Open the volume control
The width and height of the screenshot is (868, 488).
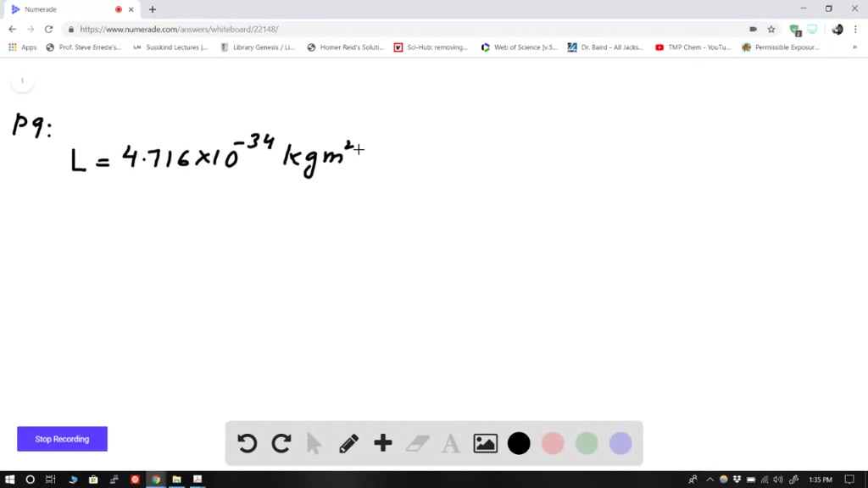point(778,480)
